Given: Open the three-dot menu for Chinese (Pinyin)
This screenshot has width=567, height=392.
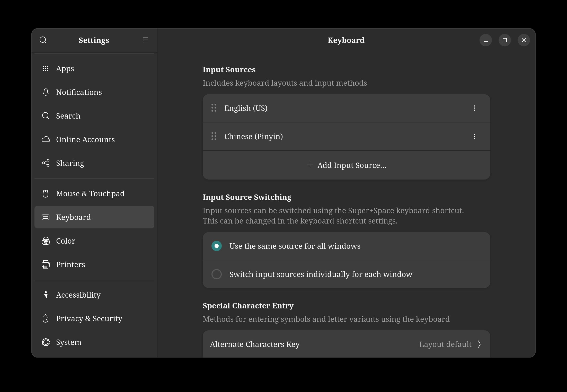Looking at the screenshot, I should tap(474, 136).
